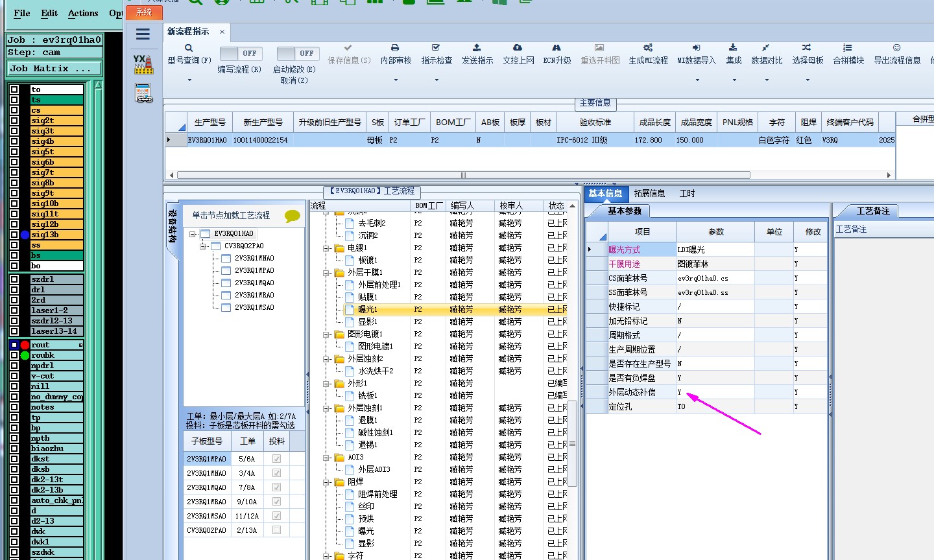Collapse the 外层干膜1 process group

tap(327, 273)
